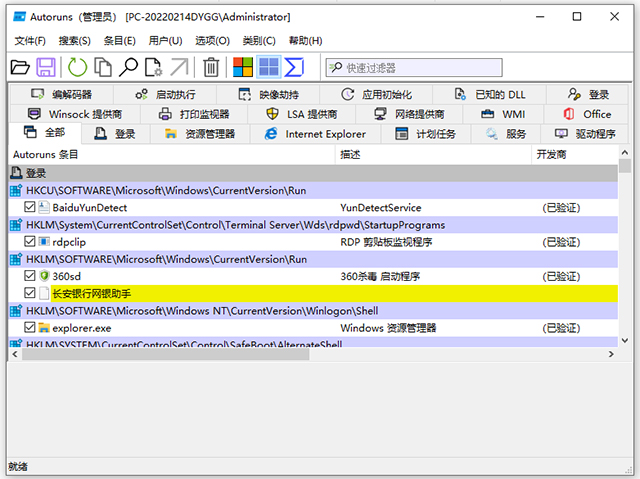Open the 用户(U) menu
This screenshot has height=479, width=640.
point(165,41)
